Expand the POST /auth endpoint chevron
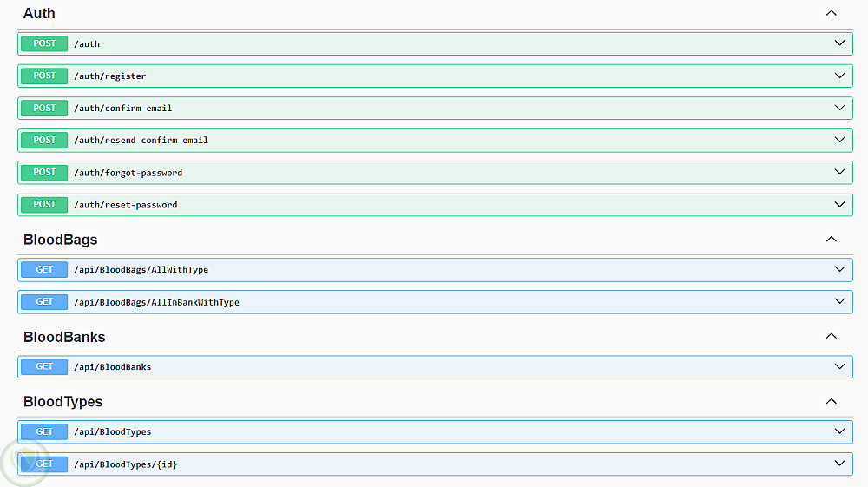 click(x=839, y=43)
